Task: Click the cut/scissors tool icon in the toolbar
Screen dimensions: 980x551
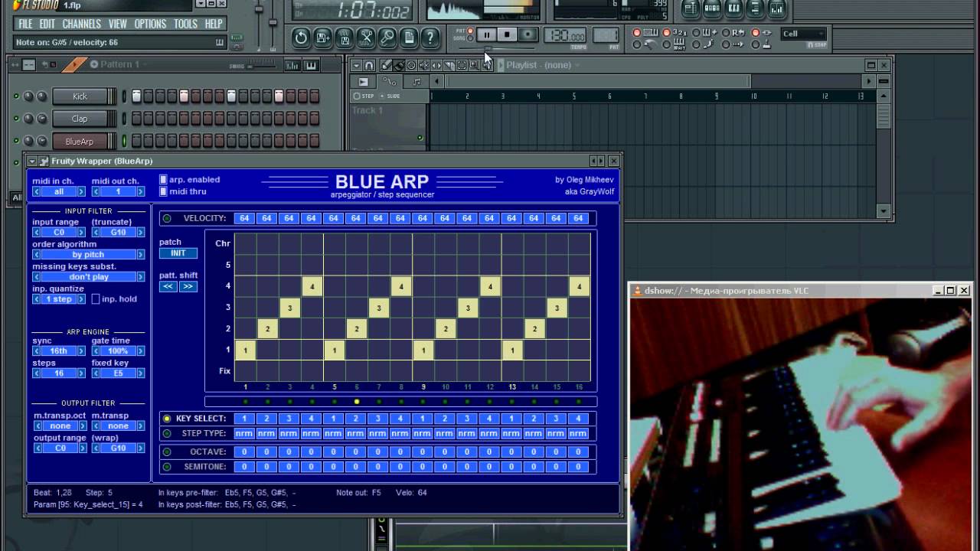Action: pos(366,37)
